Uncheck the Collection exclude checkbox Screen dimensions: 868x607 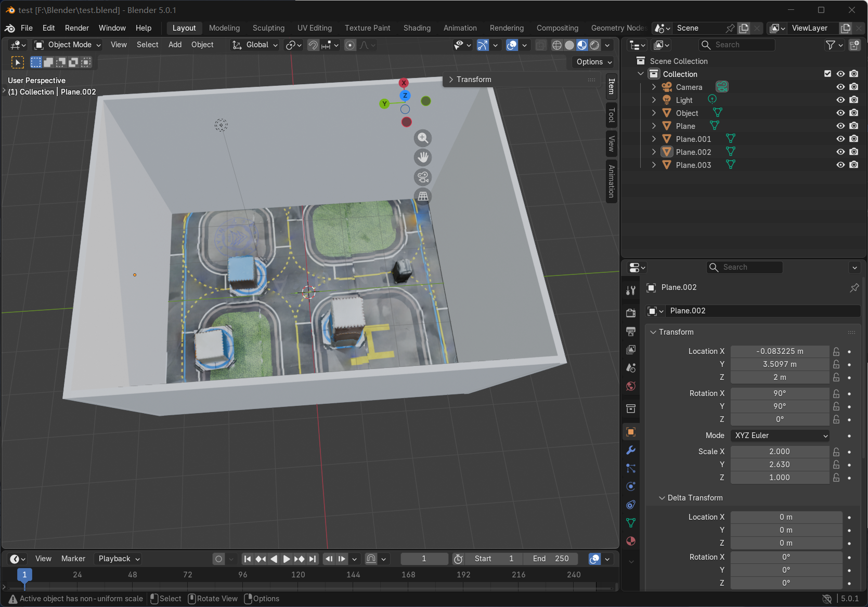point(827,74)
